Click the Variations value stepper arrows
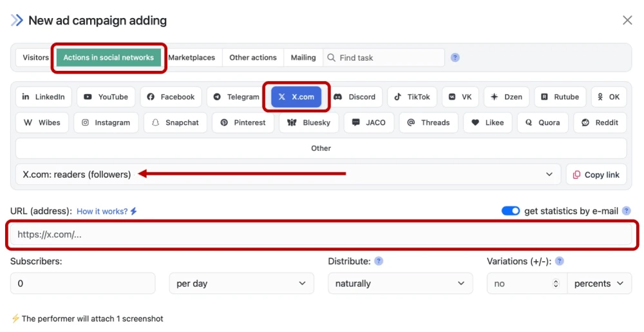The image size is (644, 332). tap(556, 284)
